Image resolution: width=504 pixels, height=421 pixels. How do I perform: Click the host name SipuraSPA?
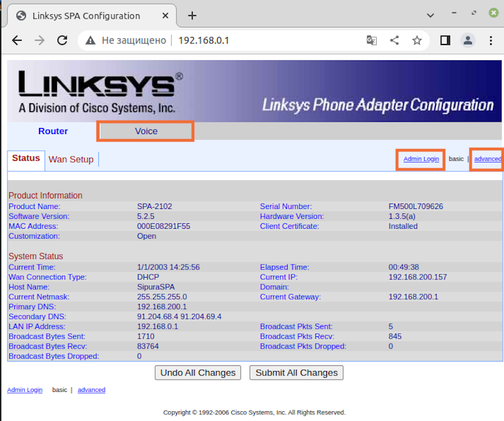click(x=156, y=287)
